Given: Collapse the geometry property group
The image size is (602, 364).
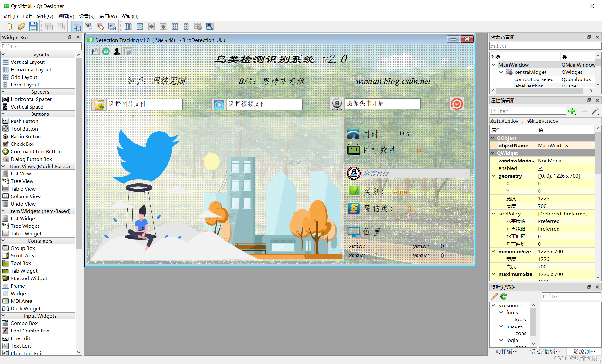Looking at the screenshot, I should tap(493, 176).
